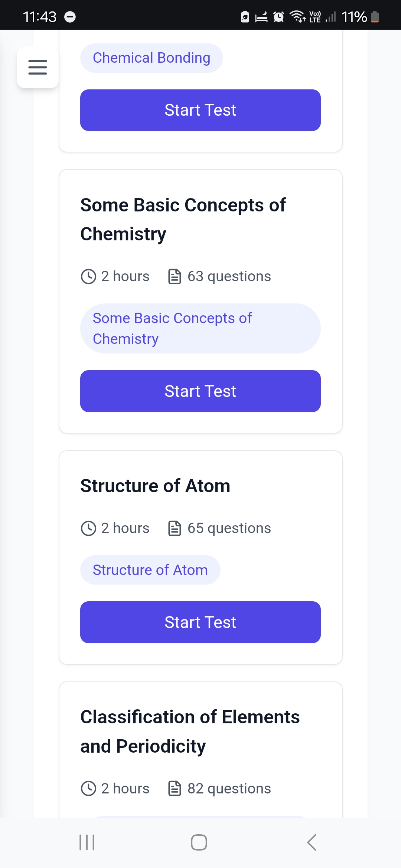Start the Structure of Atom test
Screen dimensions: 401x868
tap(200, 622)
